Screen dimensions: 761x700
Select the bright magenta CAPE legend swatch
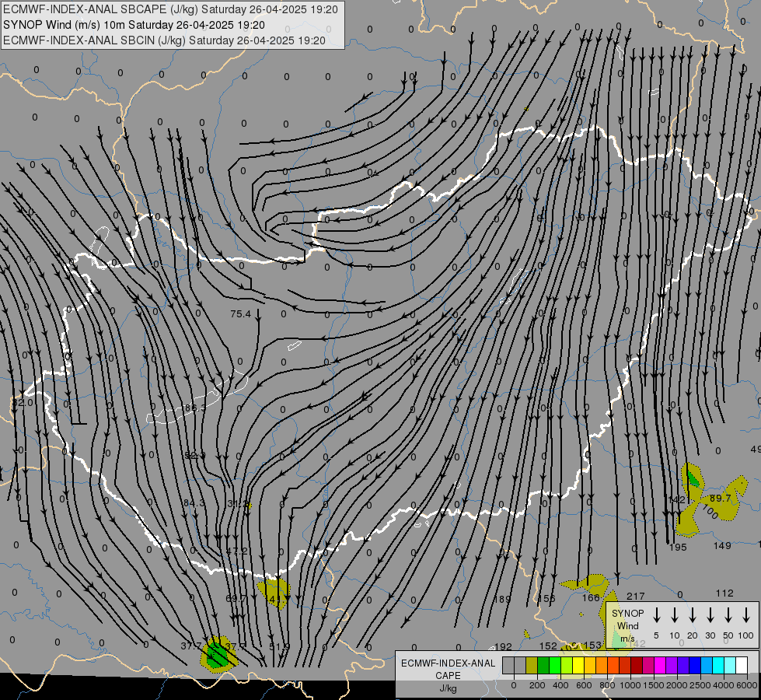tap(660, 666)
